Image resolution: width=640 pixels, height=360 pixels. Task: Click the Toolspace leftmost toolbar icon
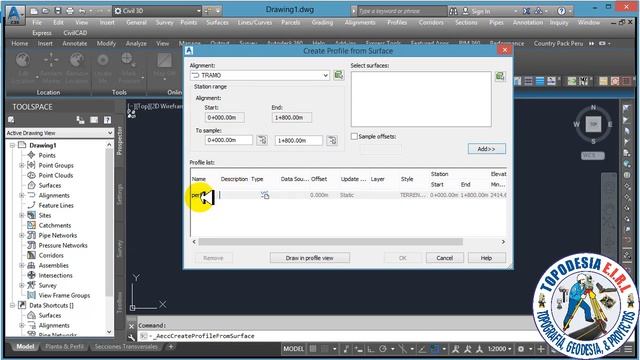pos(11,120)
